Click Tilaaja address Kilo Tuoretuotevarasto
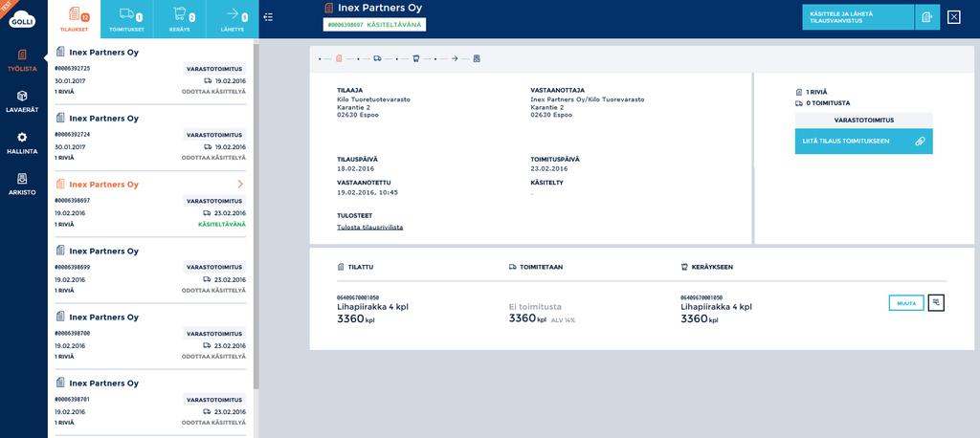The width and height of the screenshot is (980, 438). tap(373, 99)
